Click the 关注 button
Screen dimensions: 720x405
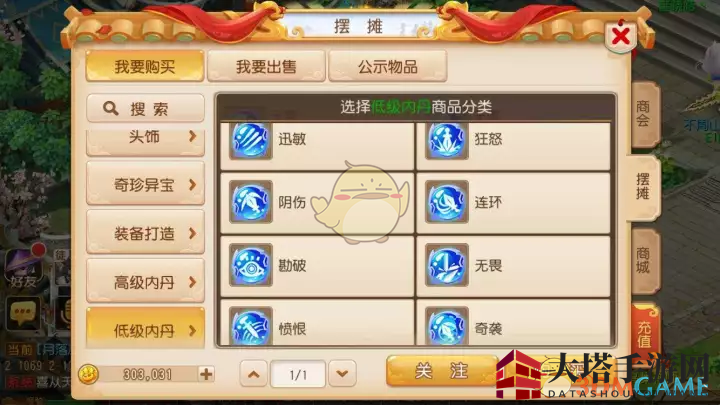442,371
